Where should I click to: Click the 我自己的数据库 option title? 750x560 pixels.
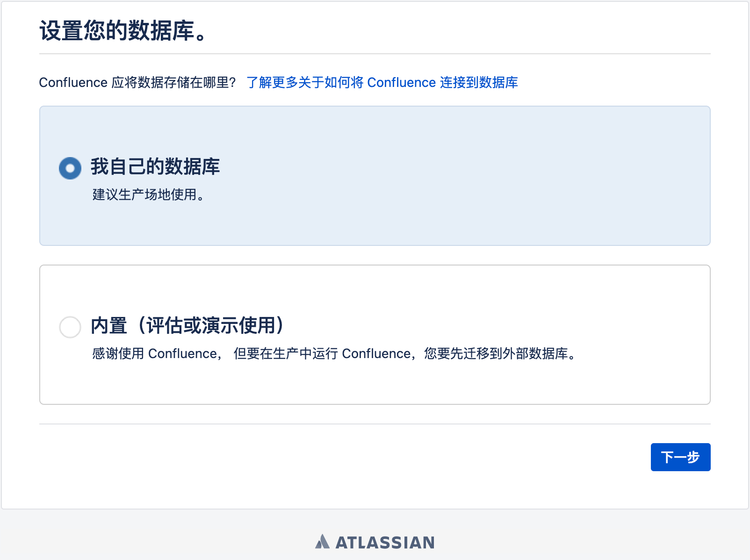click(x=155, y=167)
